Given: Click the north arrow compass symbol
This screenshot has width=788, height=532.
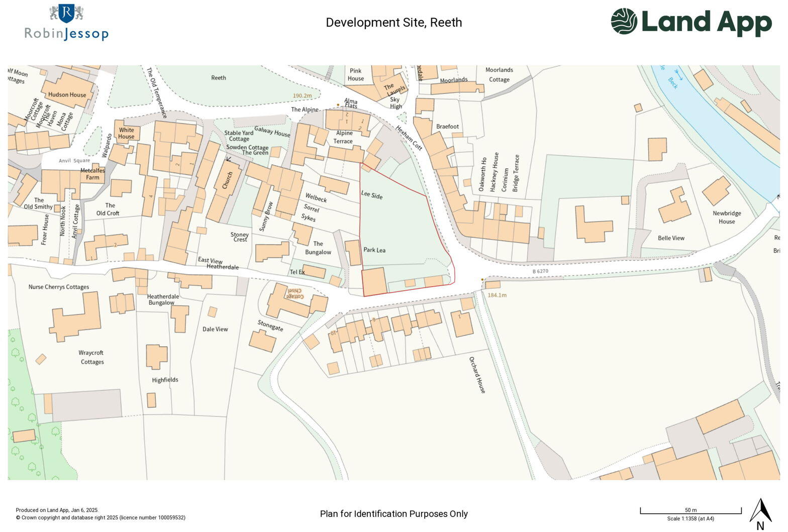Looking at the screenshot, I should pos(760,511).
